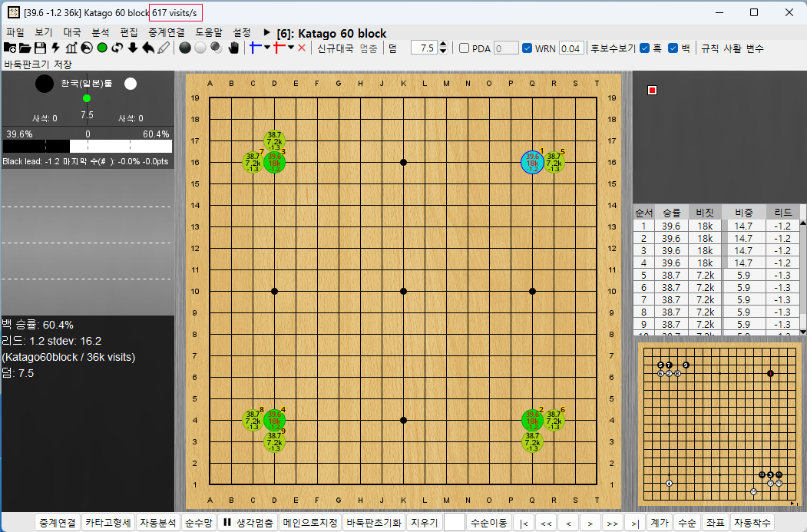Screen dimensions: 807x532
Task: Click the 규칙 toolbar label
Action: [709, 48]
